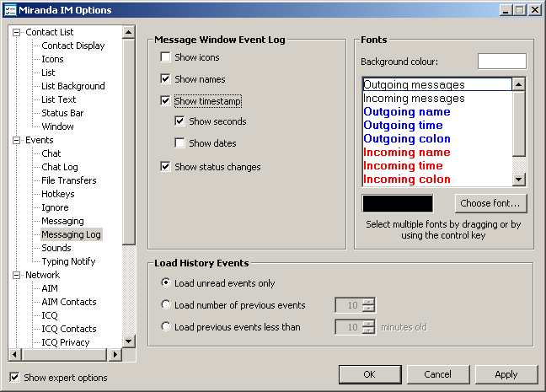
Task: Select the Messaging Log tree item
Action: 71,234
